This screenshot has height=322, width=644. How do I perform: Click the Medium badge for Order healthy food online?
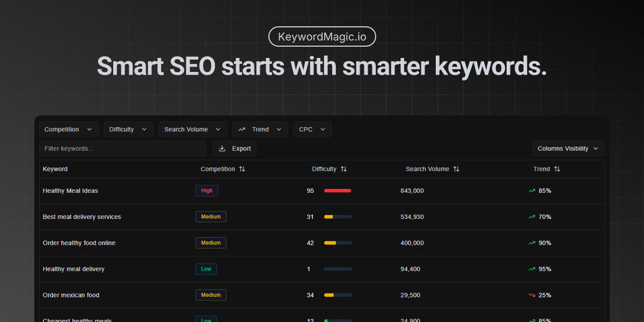(x=211, y=243)
